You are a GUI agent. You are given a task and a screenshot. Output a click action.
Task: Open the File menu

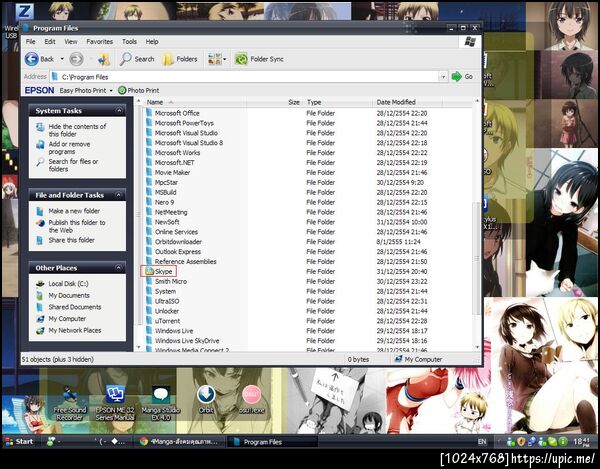31,41
